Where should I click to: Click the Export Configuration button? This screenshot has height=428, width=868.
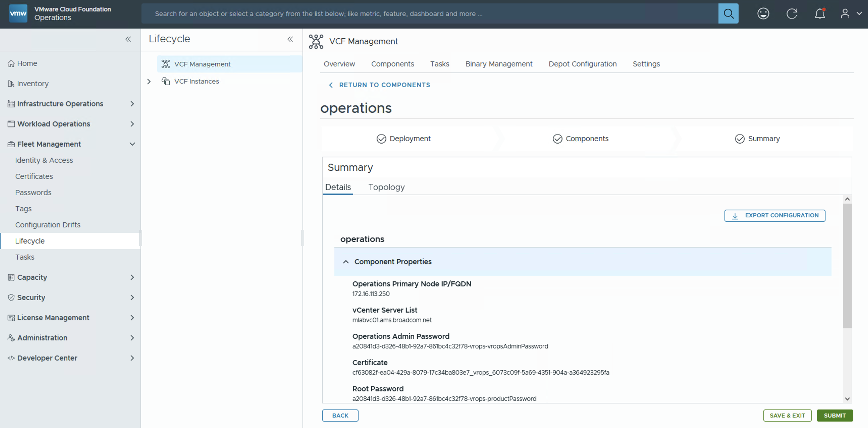pyautogui.click(x=774, y=216)
